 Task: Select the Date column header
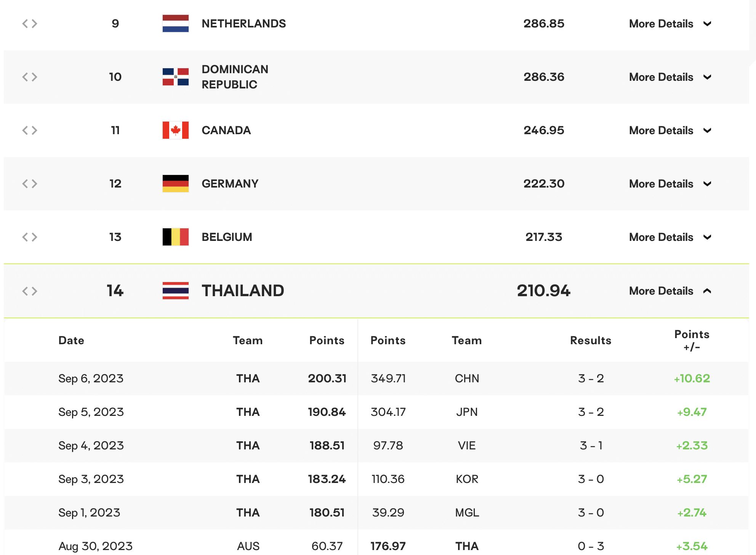tap(71, 340)
